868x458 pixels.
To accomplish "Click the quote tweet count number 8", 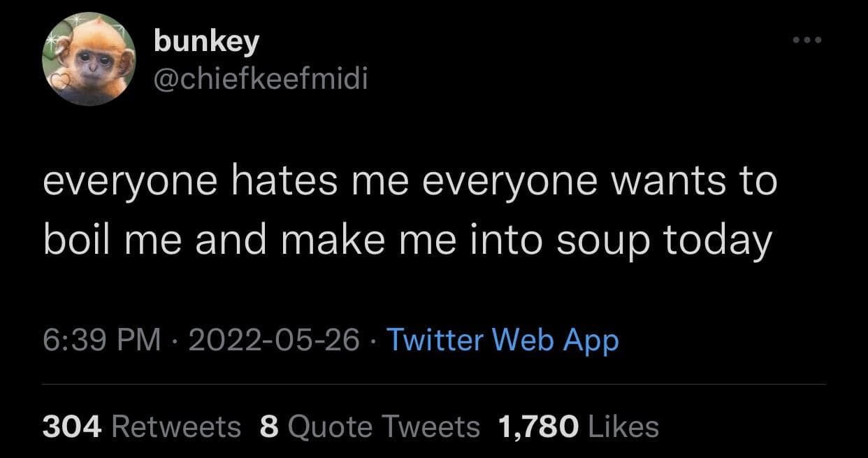I will [269, 426].
